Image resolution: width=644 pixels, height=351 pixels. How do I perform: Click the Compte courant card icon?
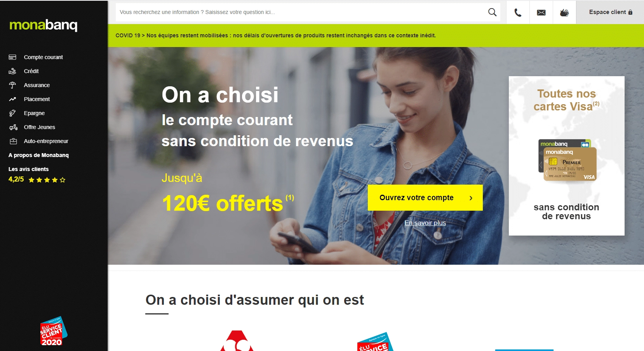point(12,57)
